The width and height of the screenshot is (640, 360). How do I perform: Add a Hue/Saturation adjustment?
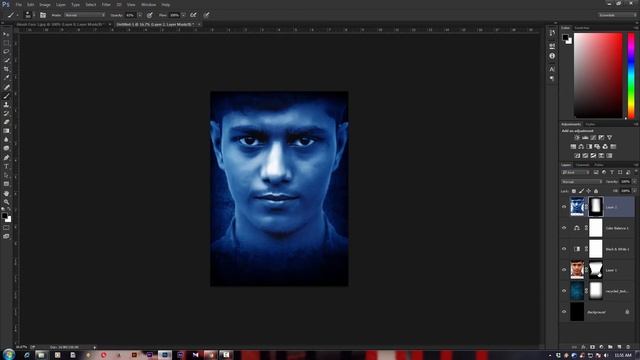[x=573, y=147]
